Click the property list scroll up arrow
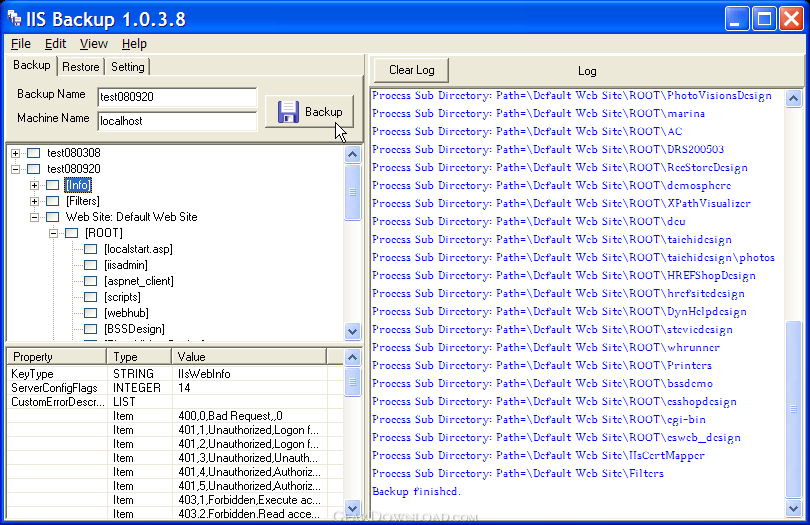Screen dimensions: 810x525 click(352, 357)
